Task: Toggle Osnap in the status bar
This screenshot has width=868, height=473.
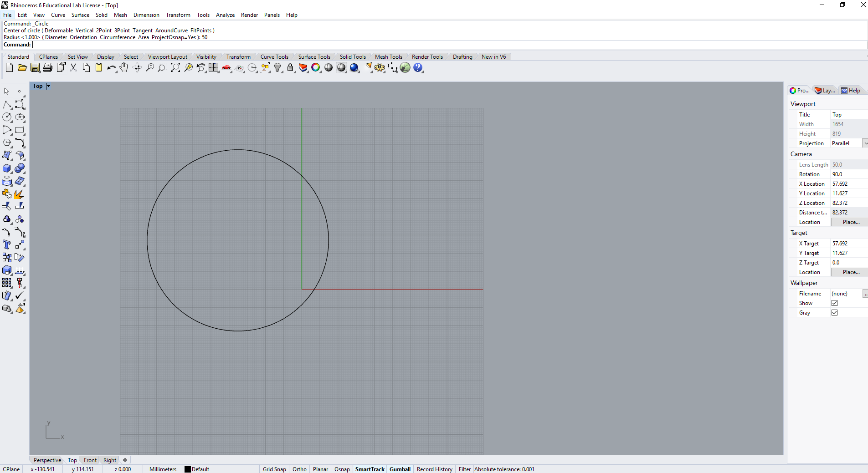Action: click(342, 469)
